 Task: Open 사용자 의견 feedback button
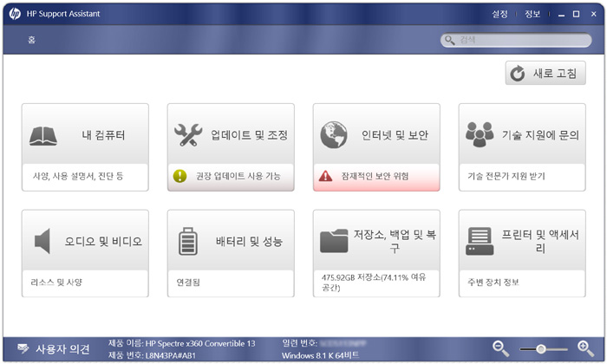tap(54, 349)
